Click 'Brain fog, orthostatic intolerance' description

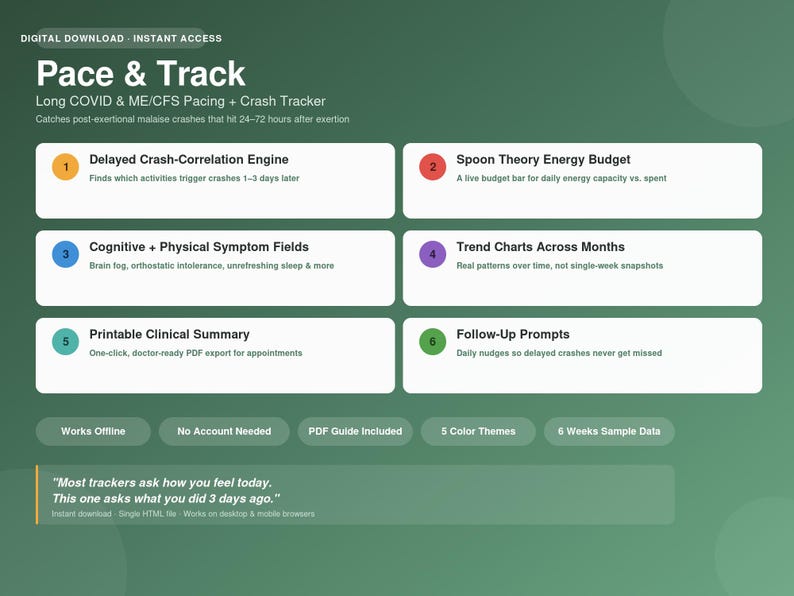click(212, 266)
